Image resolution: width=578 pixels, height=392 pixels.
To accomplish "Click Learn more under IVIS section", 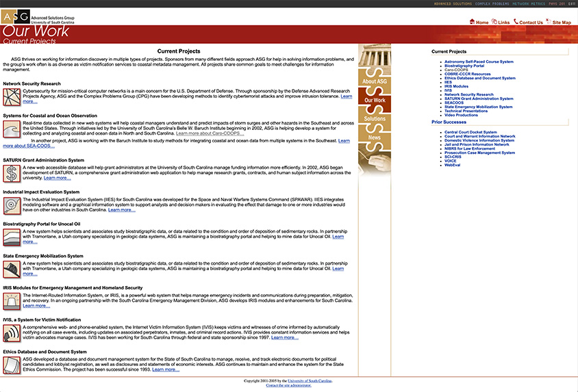I will [x=285, y=337].
